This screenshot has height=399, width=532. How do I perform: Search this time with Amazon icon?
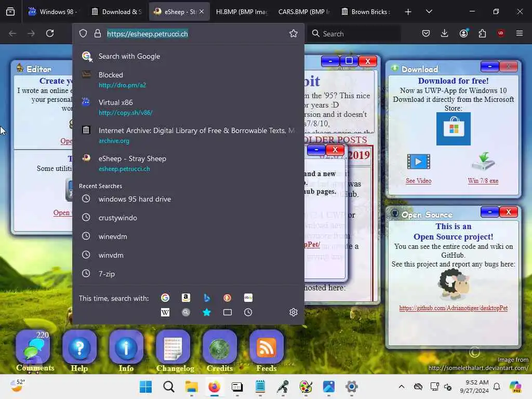185,298
